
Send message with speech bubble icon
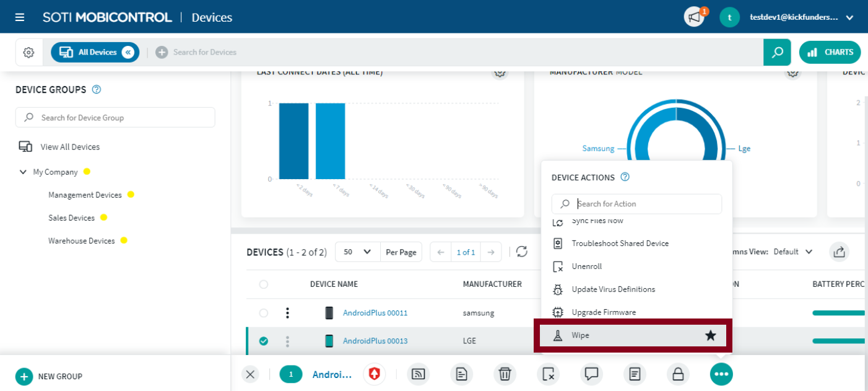[x=591, y=374]
